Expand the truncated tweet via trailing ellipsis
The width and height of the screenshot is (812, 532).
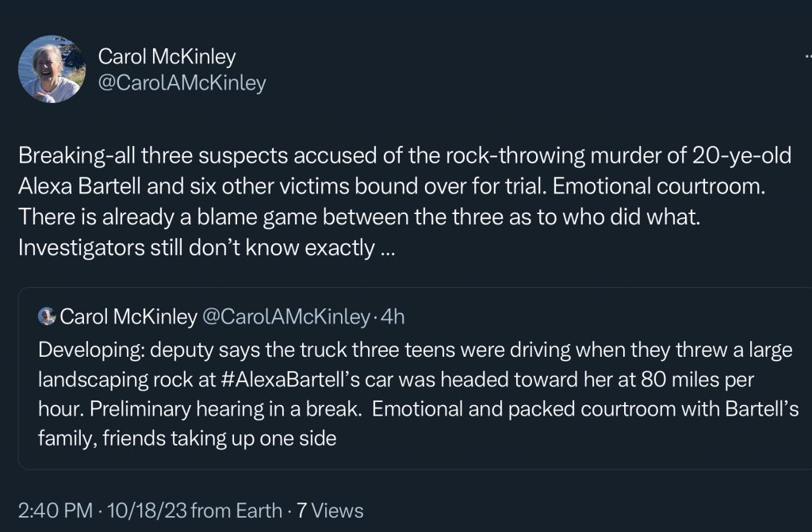click(388, 248)
